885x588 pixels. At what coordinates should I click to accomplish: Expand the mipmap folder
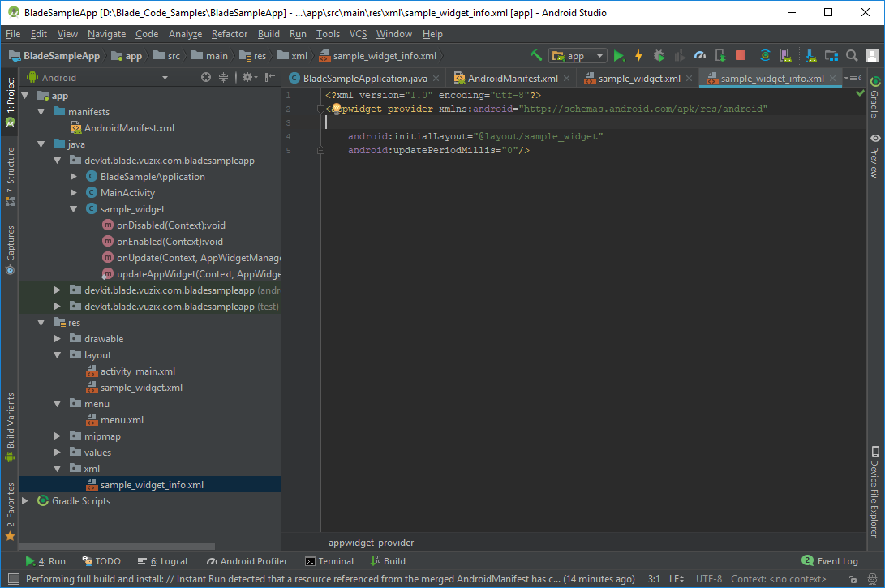tap(58, 436)
